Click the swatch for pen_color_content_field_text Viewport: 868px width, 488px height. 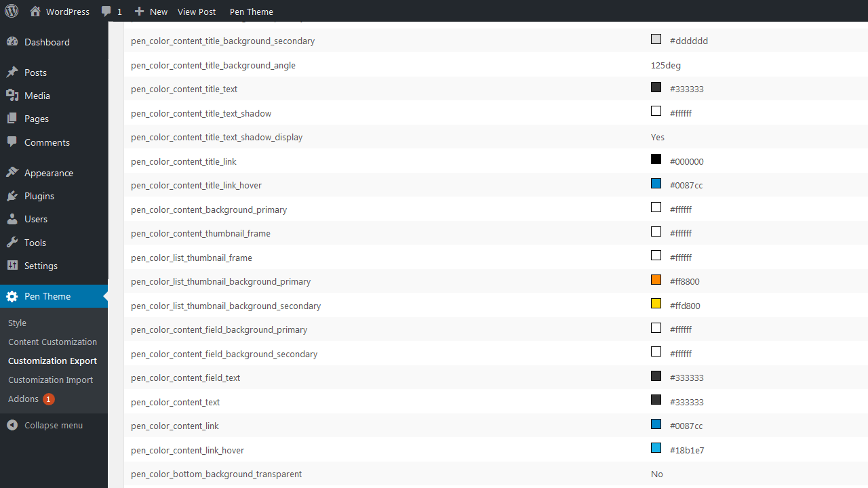click(656, 376)
